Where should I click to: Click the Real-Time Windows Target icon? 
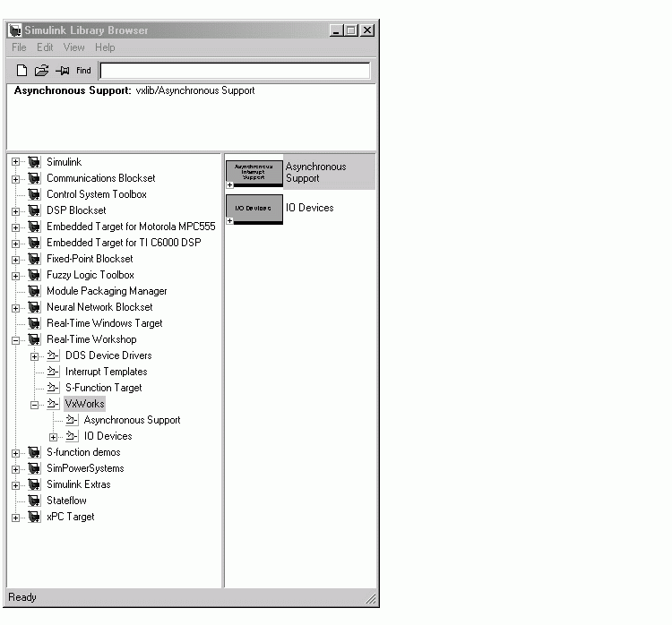pos(34,323)
